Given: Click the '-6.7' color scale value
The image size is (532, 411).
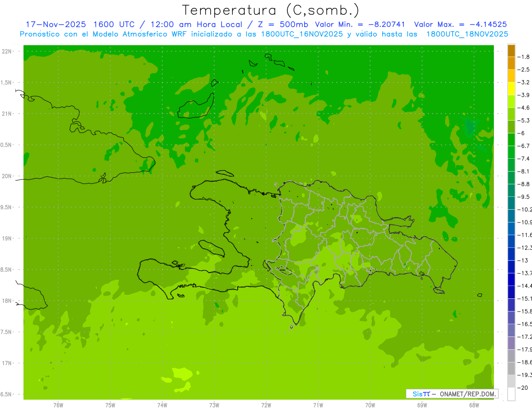Looking at the screenshot, I should [524, 146].
